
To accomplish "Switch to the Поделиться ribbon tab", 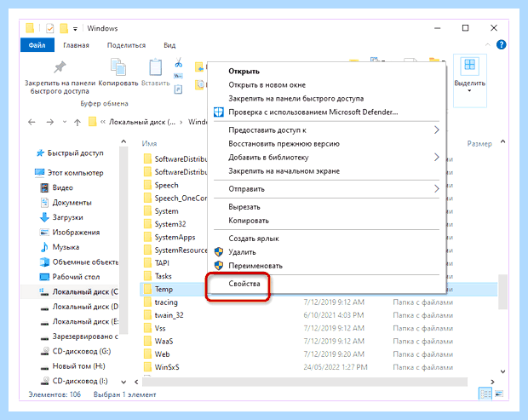I will tap(126, 45).
